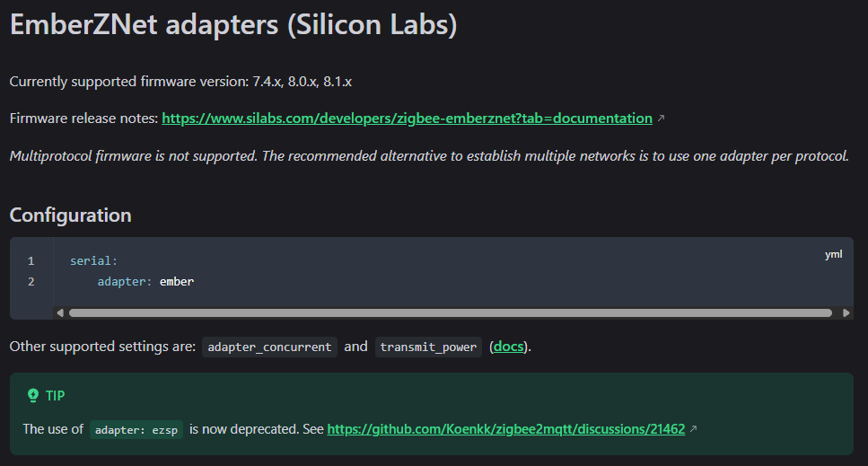Click the code block scrollbar right arrow

point(846,312)
